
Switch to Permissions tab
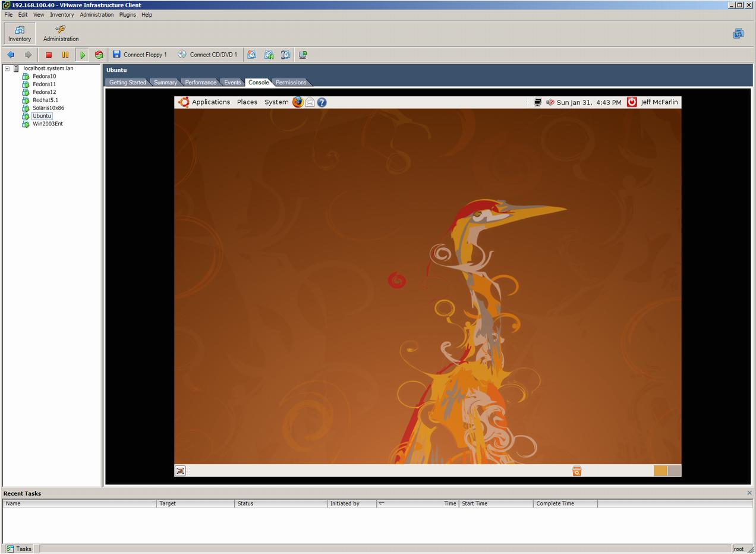click(x=291, y=82)
